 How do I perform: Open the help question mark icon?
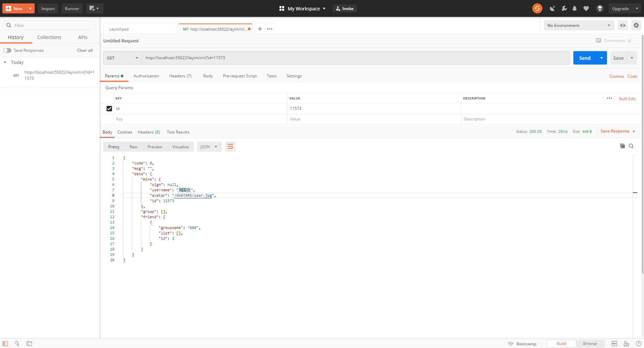point(638,344)
